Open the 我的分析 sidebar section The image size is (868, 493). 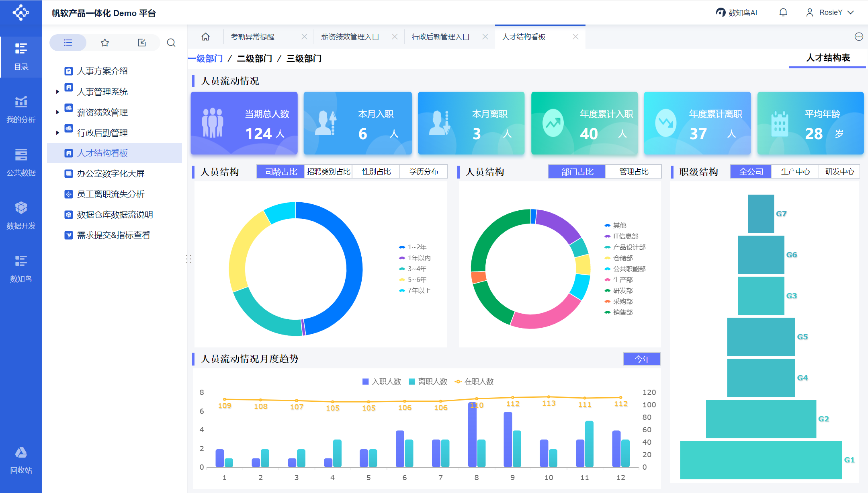click(21, 109)
